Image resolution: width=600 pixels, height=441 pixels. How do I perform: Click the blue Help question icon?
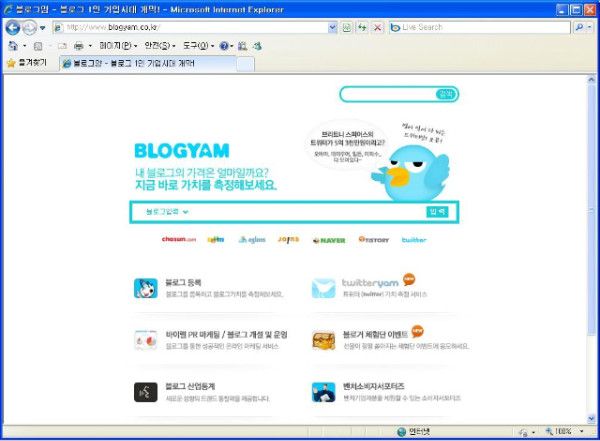tap(224, 46)
